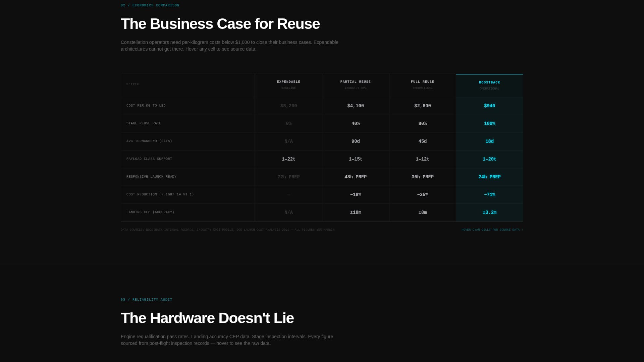The image size is (644, 362).
Task: Select the BOOSTBACK column header
Action: pos(489,82)
